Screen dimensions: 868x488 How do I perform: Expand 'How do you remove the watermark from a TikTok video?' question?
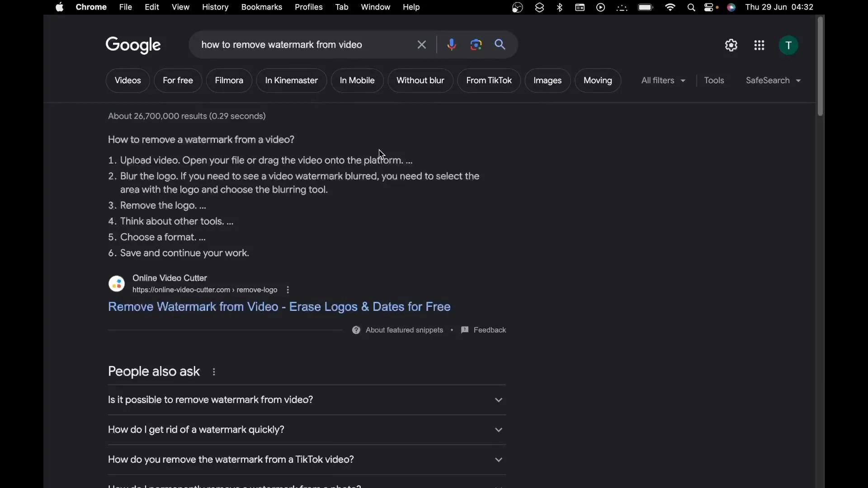[x=498, y=459]
